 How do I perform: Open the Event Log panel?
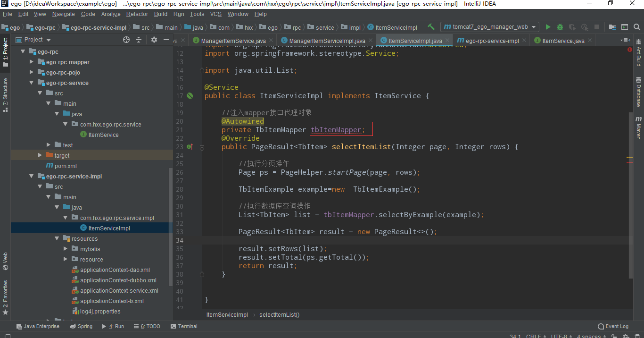point(613,326)
